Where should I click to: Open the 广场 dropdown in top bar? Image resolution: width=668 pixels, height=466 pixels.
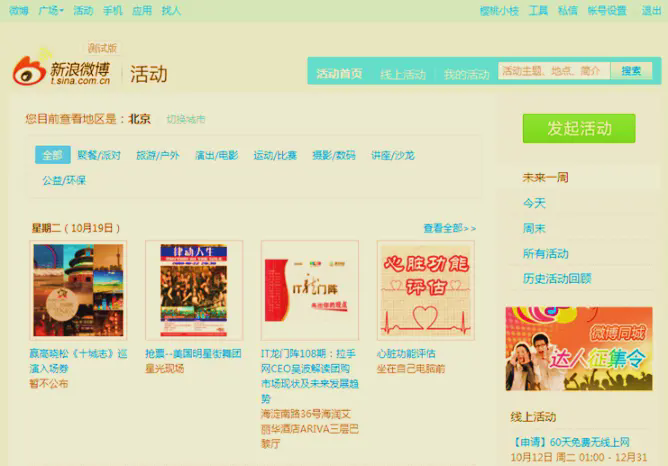point(50,11)
